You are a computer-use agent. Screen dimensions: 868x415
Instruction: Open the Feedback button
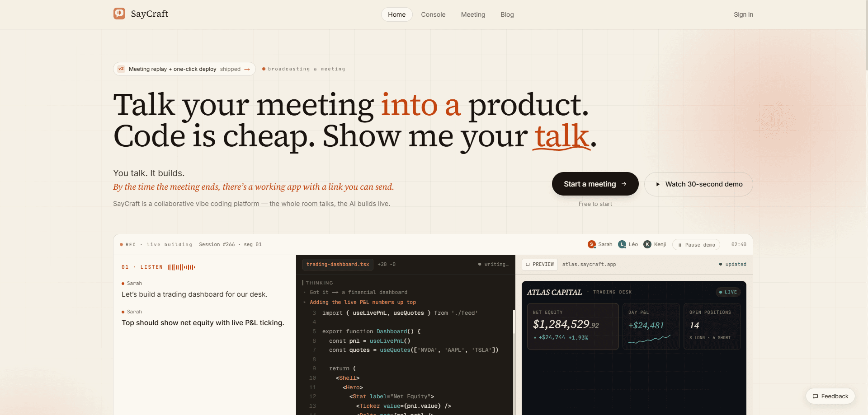pos(830,396)
